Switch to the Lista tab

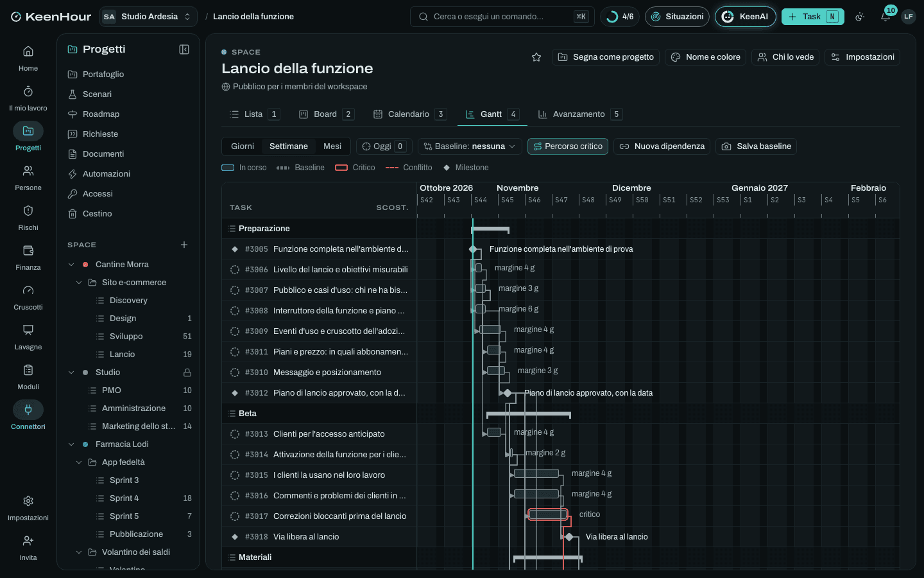[x=255, y=114]
